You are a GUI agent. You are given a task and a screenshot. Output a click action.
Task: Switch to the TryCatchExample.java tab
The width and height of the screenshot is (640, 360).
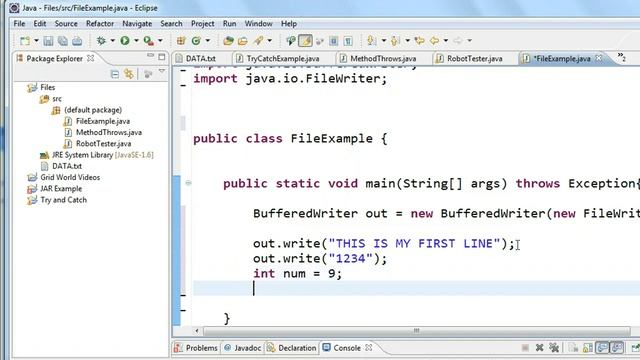(x=283, y=59)
